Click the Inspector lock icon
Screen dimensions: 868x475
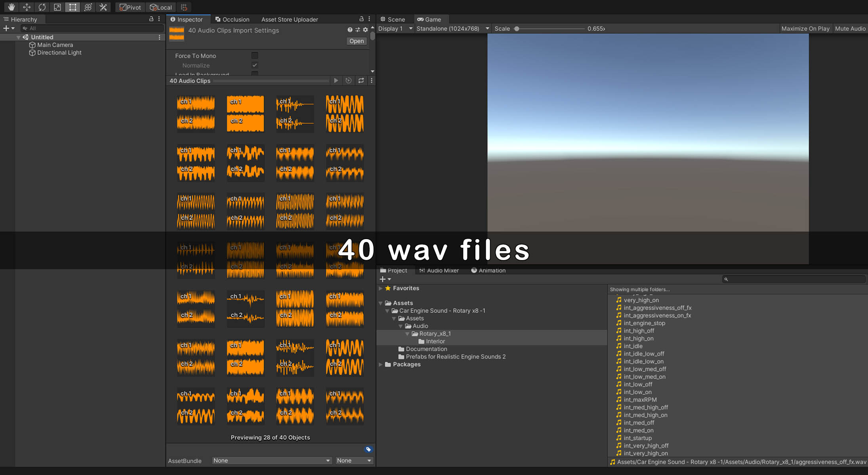[361, 19]
